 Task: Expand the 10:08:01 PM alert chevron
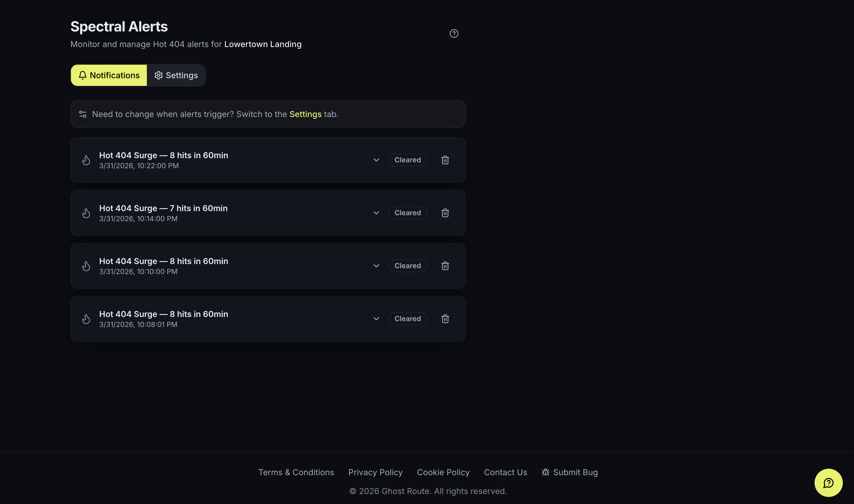[x=376, y=319]
